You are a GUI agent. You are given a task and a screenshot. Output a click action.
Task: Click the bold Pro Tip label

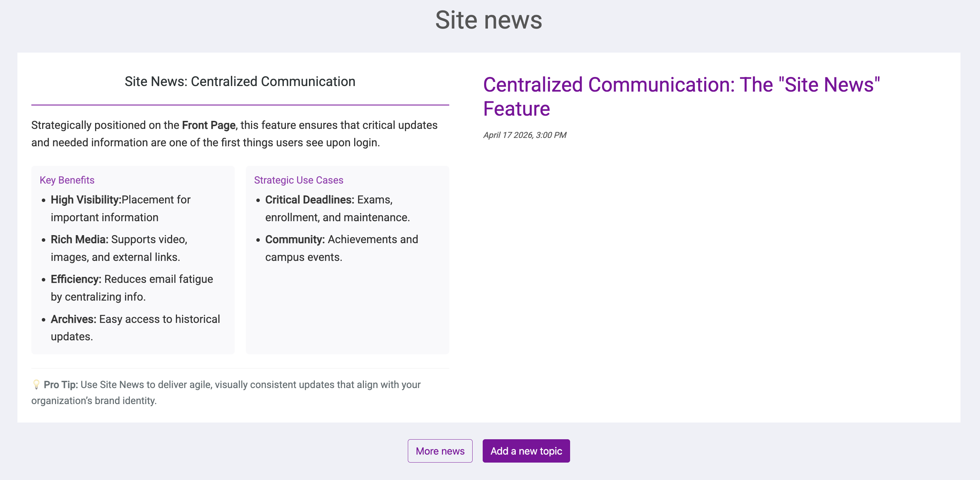click(x=61, y=385)
